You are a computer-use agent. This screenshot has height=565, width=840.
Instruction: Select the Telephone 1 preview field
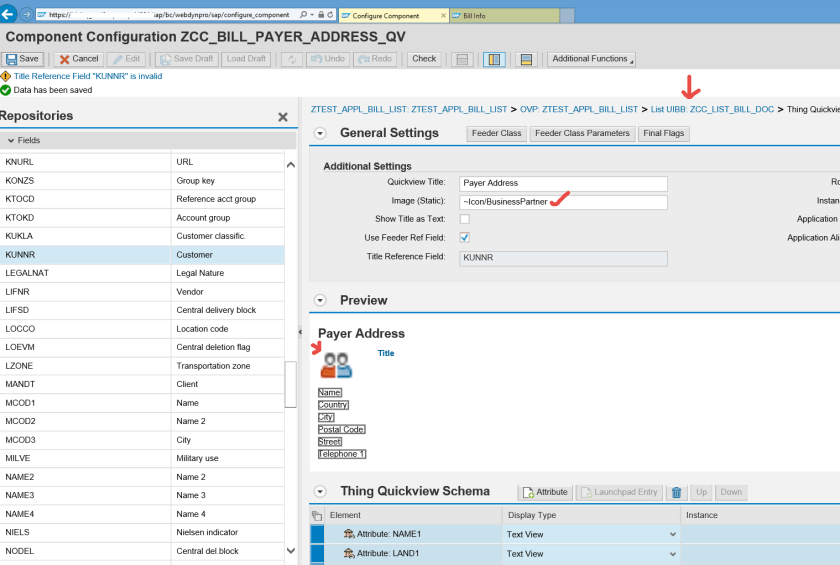click(342, 454)
